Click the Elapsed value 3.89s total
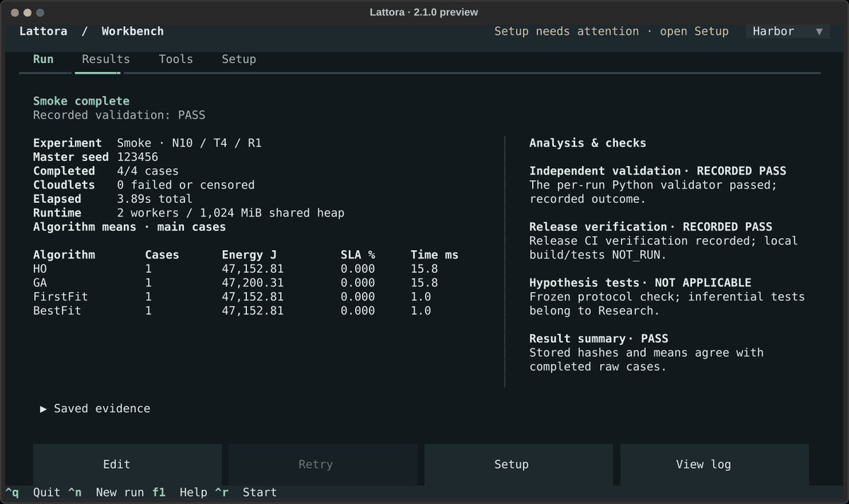849x504 pixels. click(155, 199)
